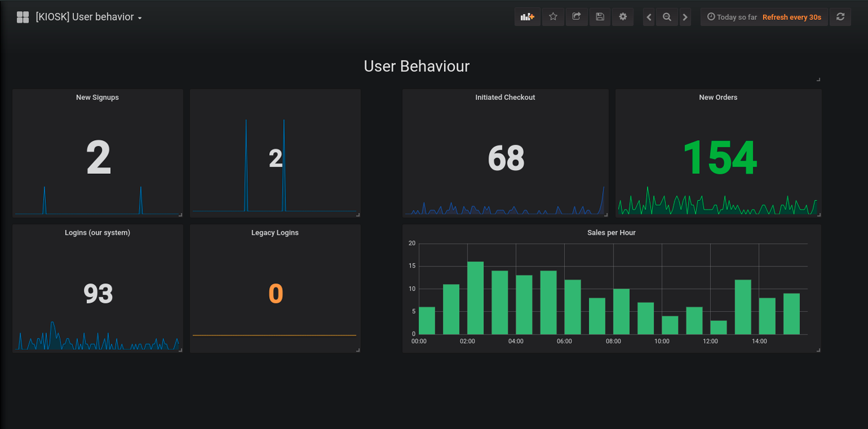Click the 5 label on the y-axis
The width and height of the screenshot is (868, 429).
pyautogui.click(x=413, y=312)
